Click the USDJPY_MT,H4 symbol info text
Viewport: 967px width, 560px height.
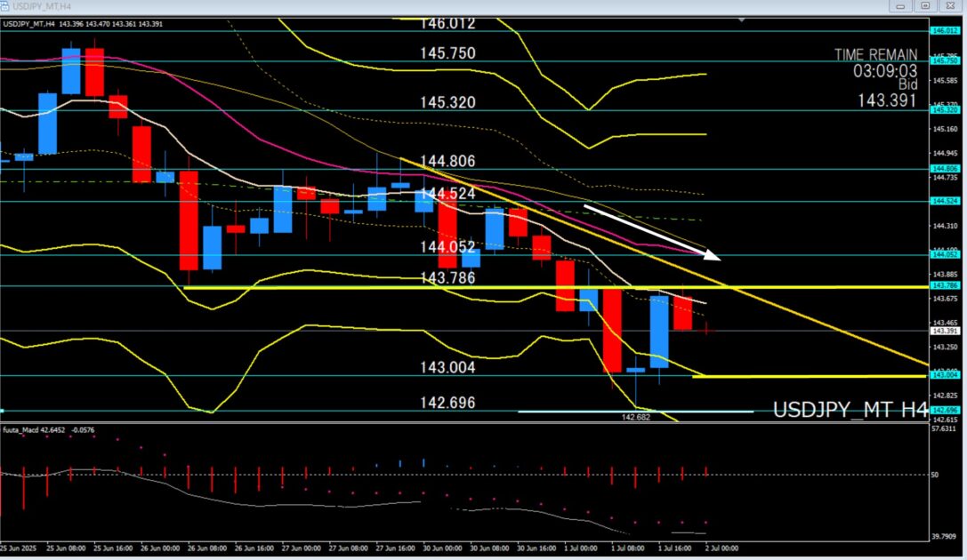point(29,24)
